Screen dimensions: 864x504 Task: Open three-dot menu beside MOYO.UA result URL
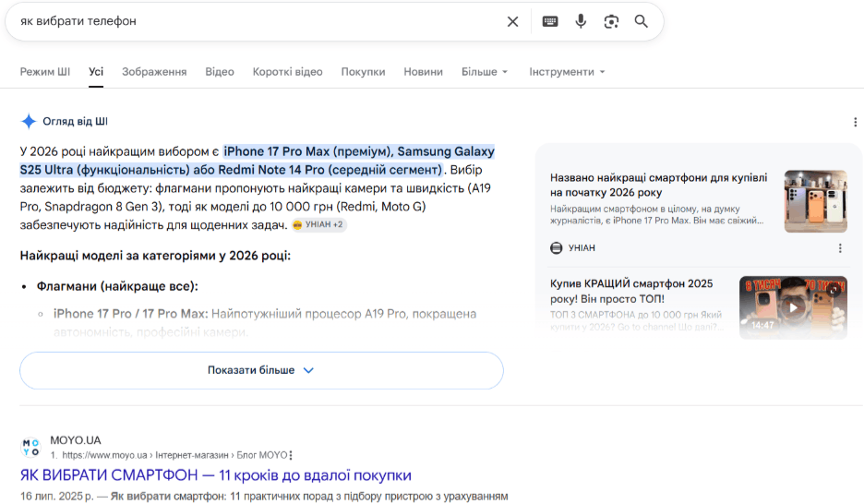[x=291, y=455]
